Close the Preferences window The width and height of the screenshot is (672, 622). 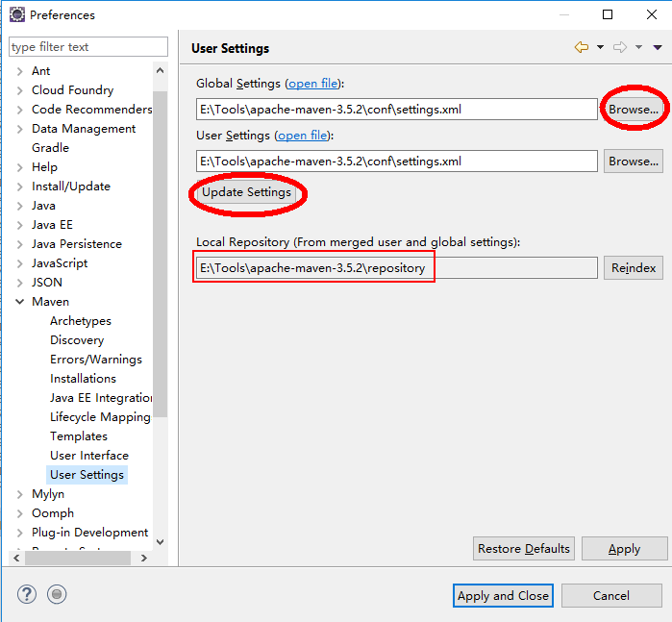[x=652, y=14]
